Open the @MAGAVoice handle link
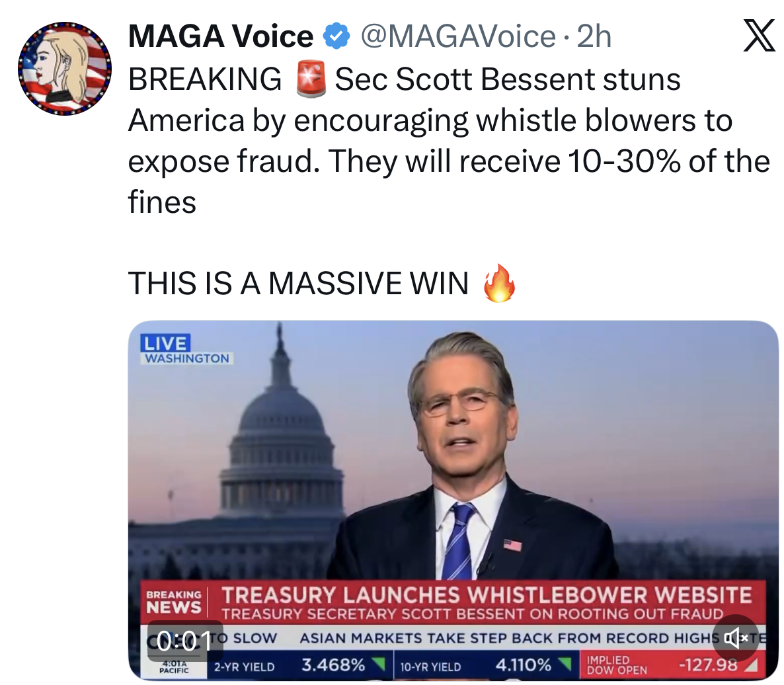The image size is (784, 685). click(x=457, y=36)
